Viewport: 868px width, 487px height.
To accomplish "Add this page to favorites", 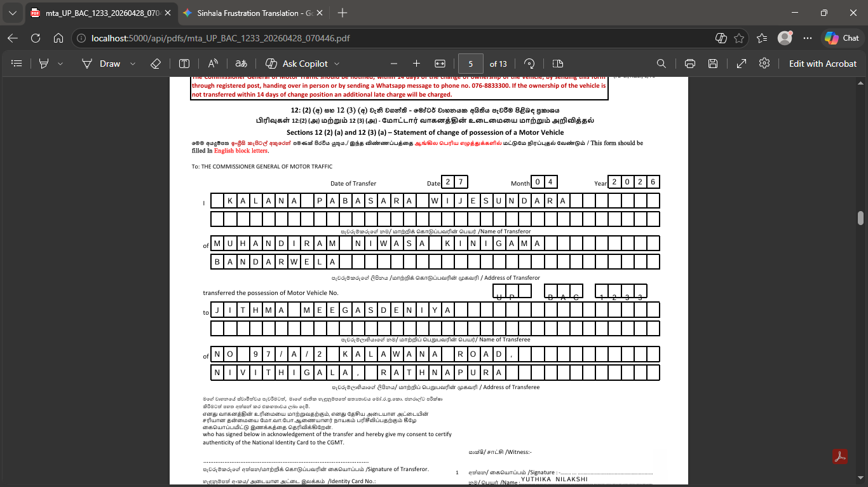I will 739,38.
